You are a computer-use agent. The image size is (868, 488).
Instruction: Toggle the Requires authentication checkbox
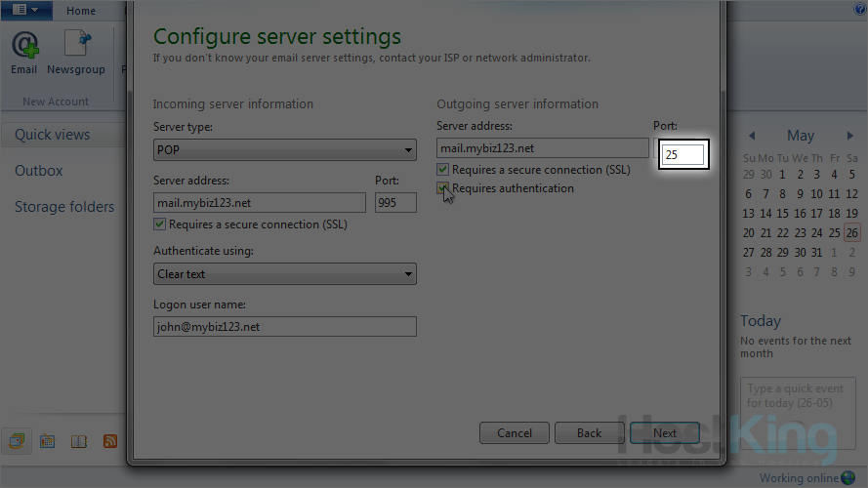click(x=443, y=188)
